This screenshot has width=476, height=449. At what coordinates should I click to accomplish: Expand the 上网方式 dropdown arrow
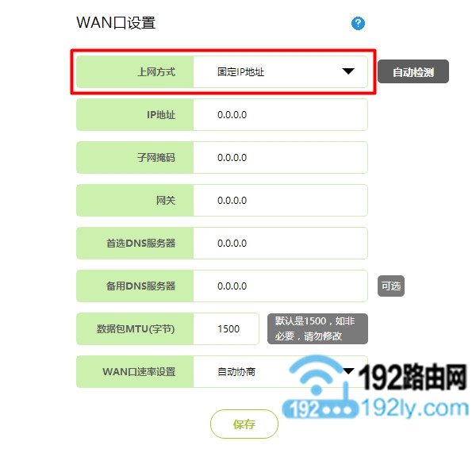348,71
